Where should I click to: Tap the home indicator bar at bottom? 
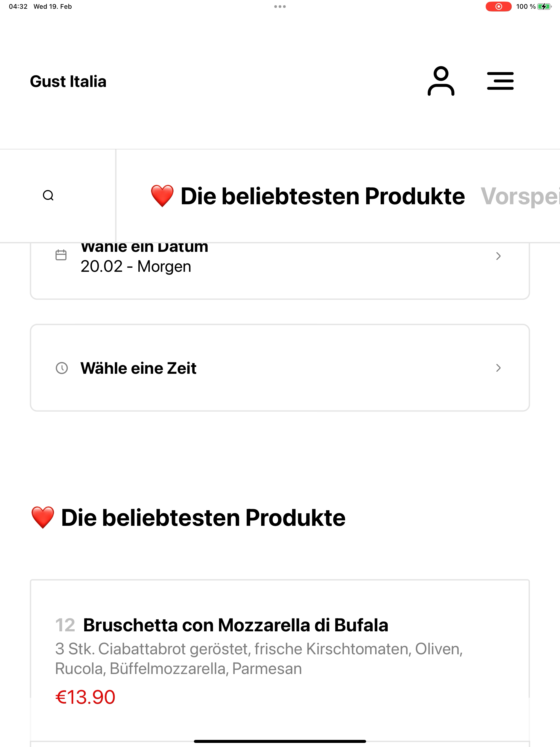[x=280, y=741]
